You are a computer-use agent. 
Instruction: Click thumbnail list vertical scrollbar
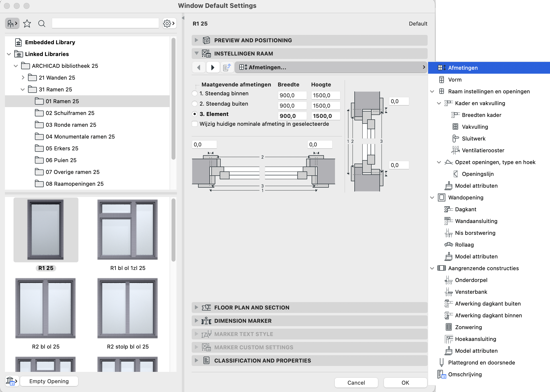[173, 230]
